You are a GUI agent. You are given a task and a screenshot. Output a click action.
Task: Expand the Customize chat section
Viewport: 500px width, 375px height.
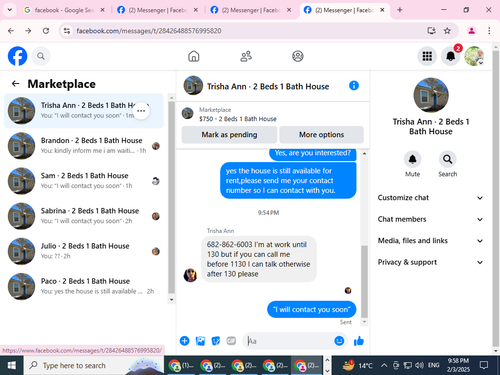click(430, 198)
